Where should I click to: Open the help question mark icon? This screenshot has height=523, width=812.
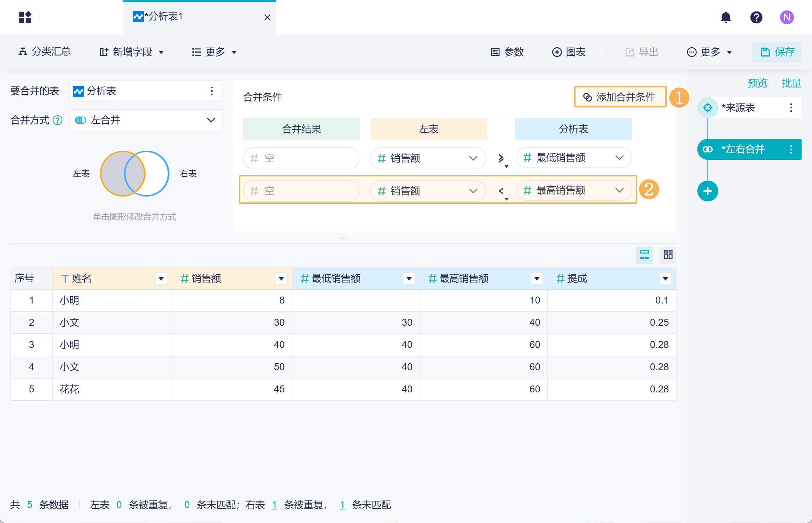click(756, 17)
